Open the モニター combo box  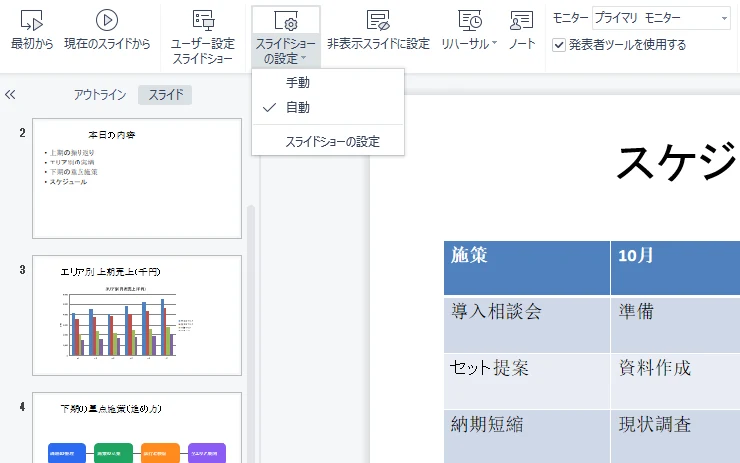tap(661, 18)
